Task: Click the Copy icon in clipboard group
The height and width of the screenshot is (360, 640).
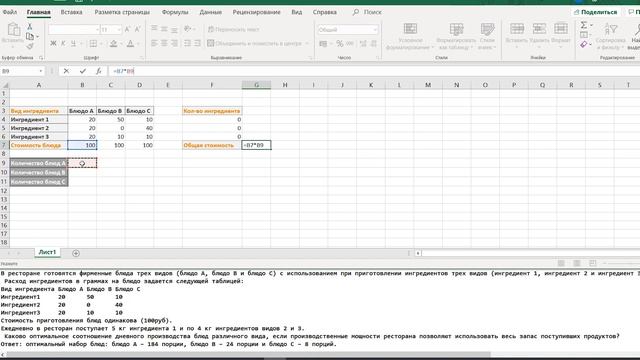Action: pos(30,36)
